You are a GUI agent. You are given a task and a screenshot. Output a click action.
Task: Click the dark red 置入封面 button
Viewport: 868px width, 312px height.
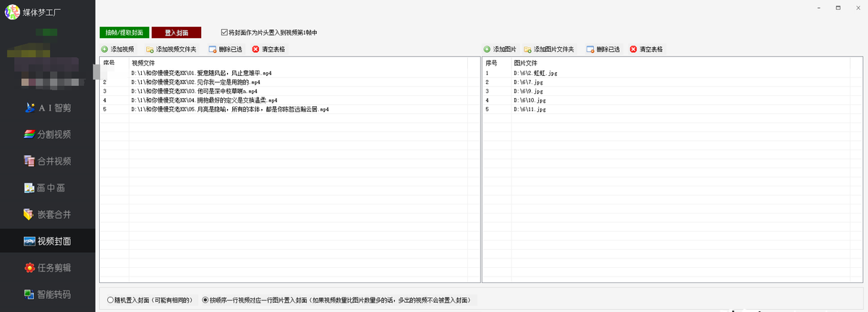point(176,32)
